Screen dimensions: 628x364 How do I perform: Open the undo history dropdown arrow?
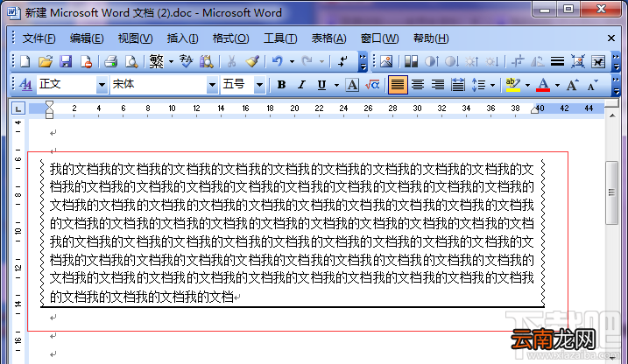pyautogui.click(x=292, y=61)
